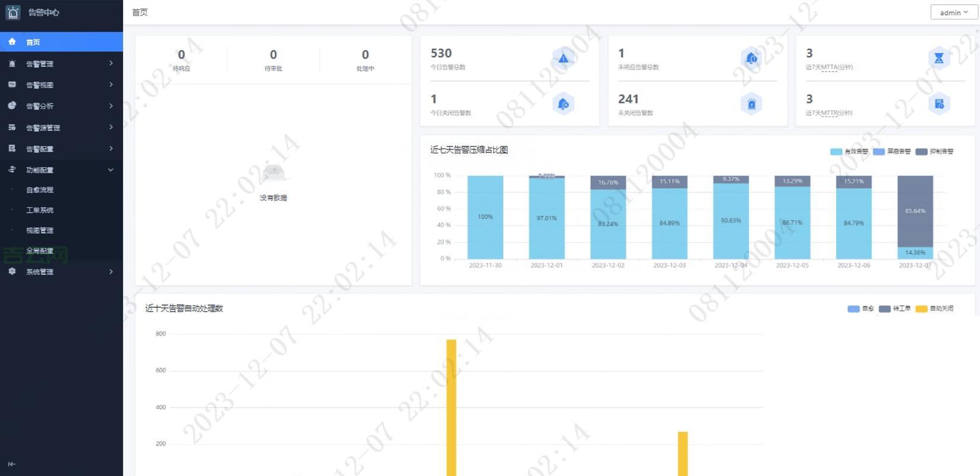Click the 今日关闭告警数 bell icon
The height and width of the screenshot is (476, 980).
[x=563, y=104]
